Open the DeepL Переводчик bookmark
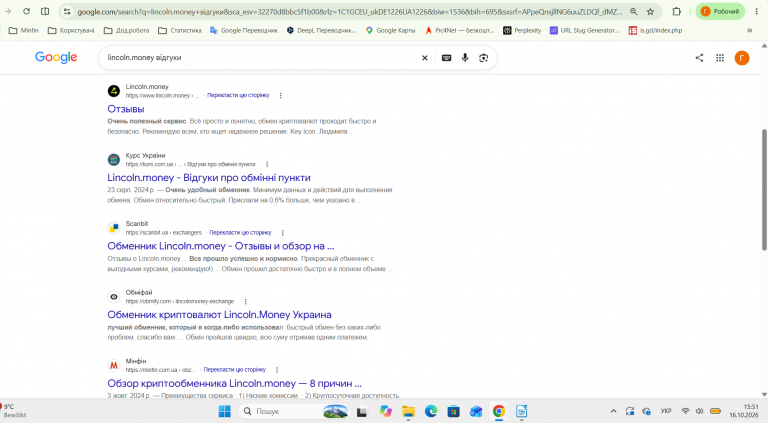 click(x=321, y=30)
